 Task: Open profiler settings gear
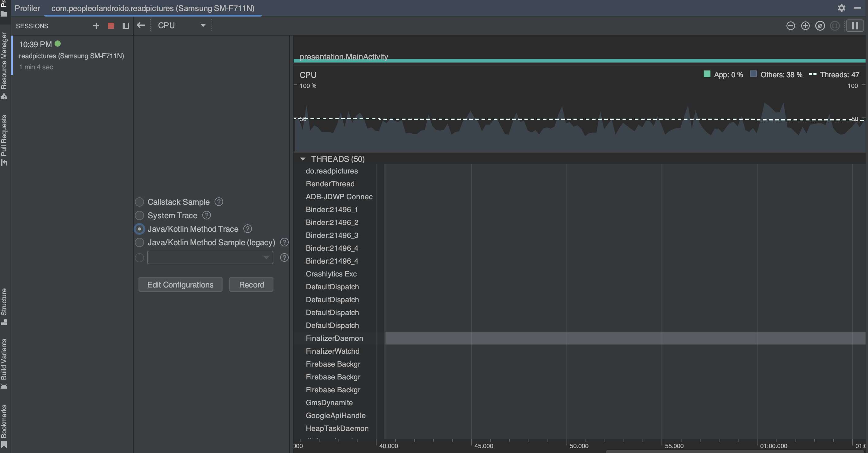tap(841, 8)
